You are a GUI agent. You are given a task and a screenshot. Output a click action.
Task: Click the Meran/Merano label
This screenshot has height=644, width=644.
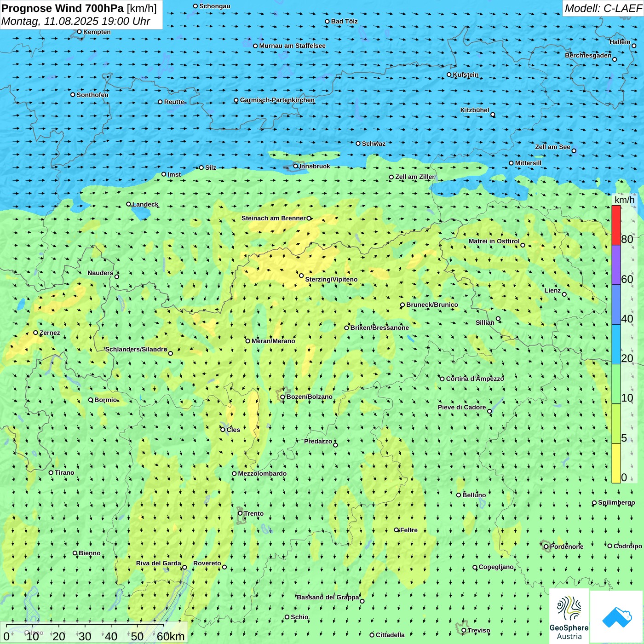click(273, 341)
